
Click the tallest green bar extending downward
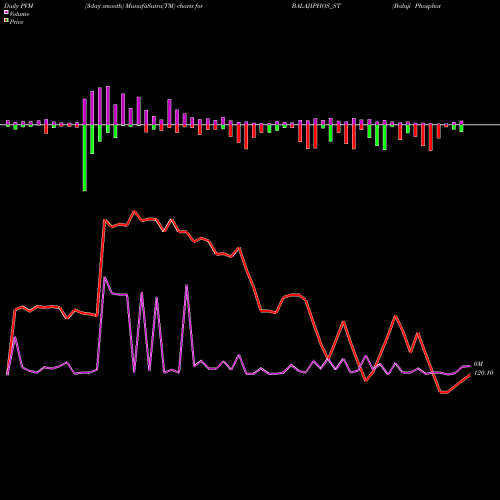pos(85,158)
